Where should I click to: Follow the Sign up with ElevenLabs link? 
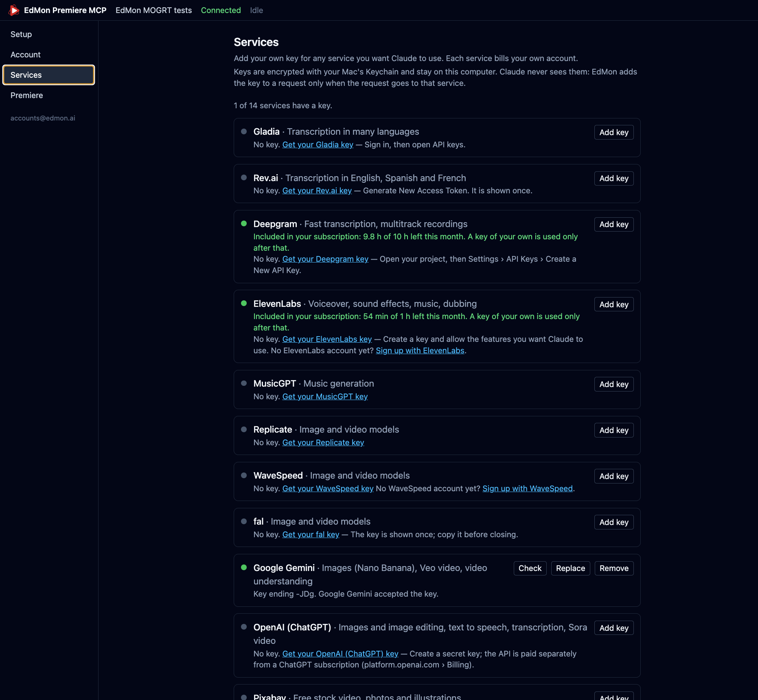(420, 350)
